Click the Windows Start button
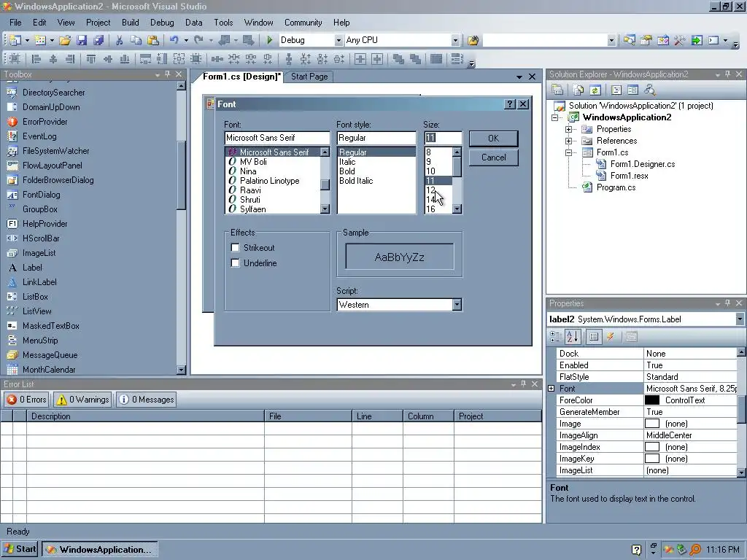Screen dimensions: 747x560 click(x=20, y=549)
